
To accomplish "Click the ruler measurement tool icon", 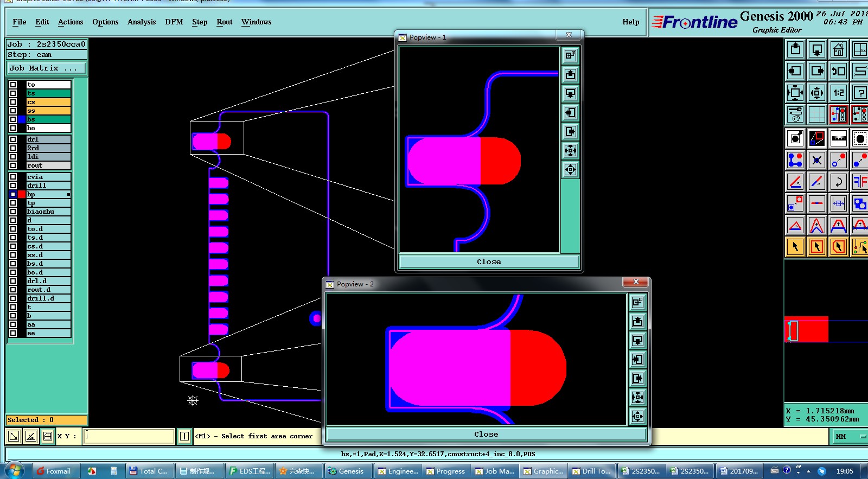I will 839,138.
